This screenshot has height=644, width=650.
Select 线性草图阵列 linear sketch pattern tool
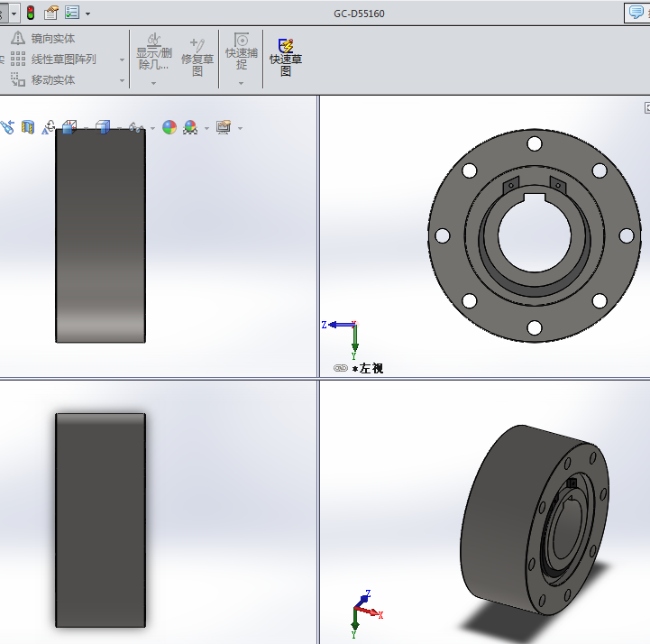53,60
